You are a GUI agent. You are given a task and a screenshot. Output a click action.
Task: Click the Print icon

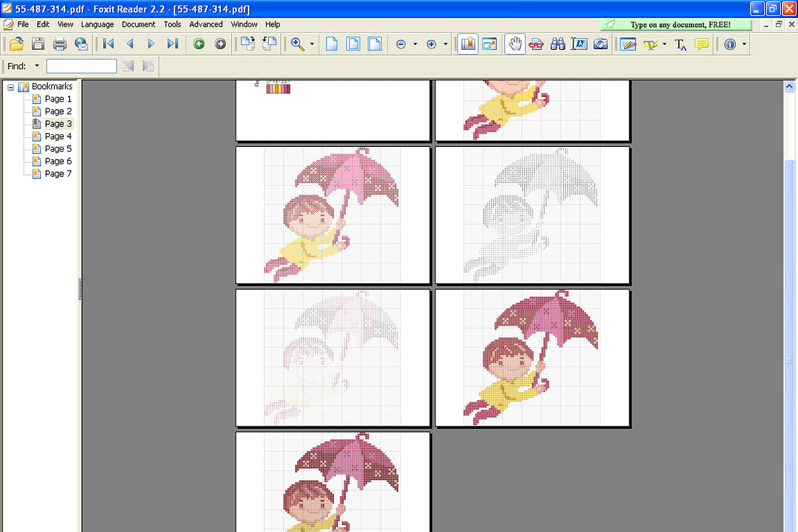click(60, 45)
